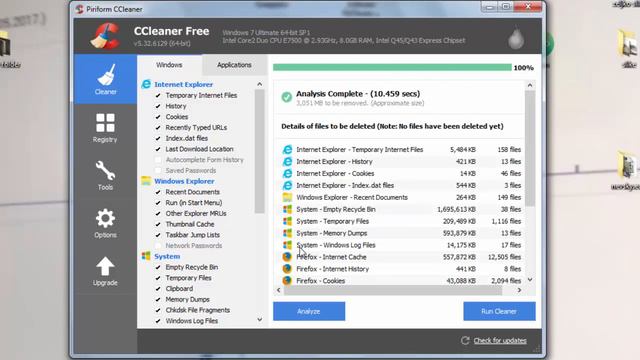Click IE icon beside Temporary Internet Files result
This screenshot has height=360, width=640.
tap(287, 149)
